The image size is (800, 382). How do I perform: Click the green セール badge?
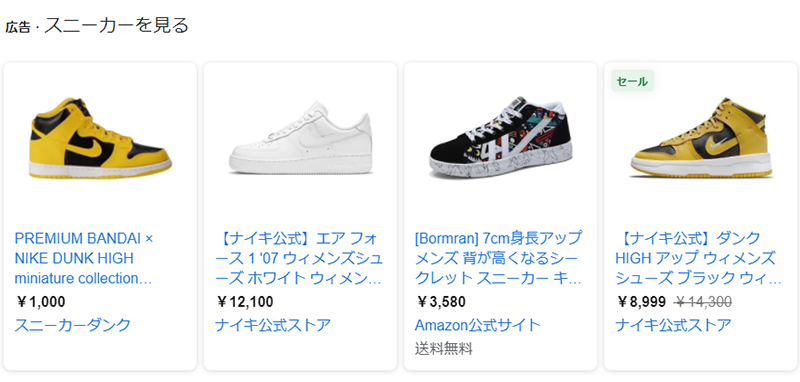point(632,81)
